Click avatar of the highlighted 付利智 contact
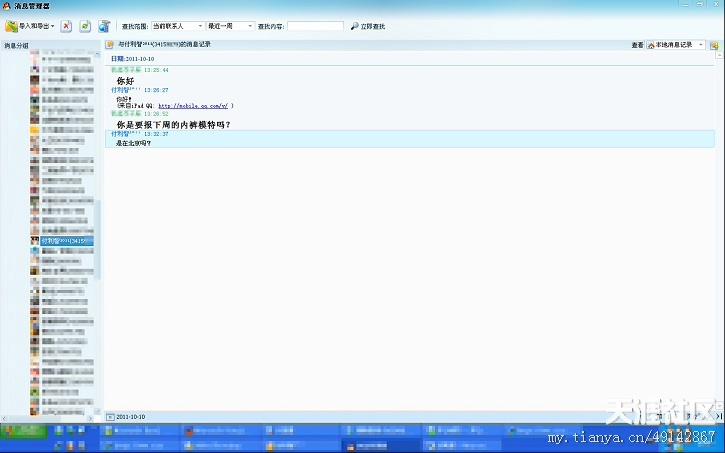The width and height of the screenshot is (725, 453). point(35,241)
